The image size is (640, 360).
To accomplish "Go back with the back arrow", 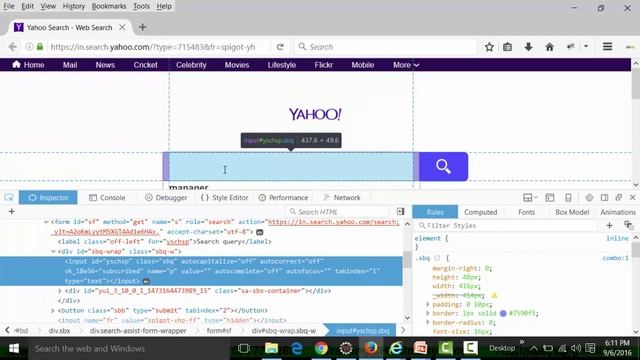I will tap(13, 47).
